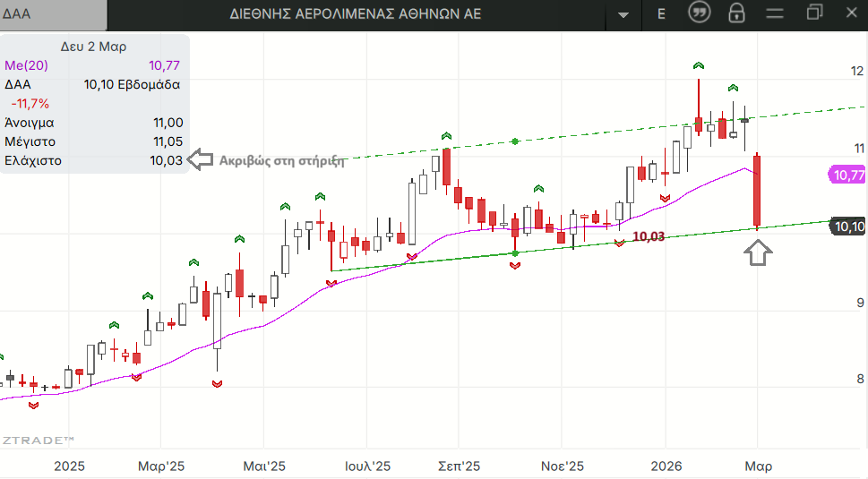Open the two-line hamburger menu
Viewport: 868px width, 479px height.
click(x=775, y=13)
